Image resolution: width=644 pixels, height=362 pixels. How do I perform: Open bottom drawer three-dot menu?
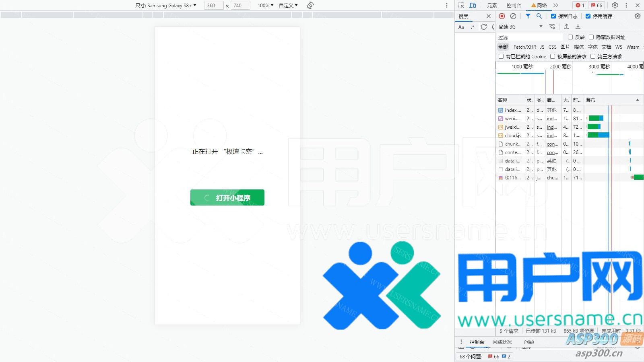tap(461, 342)
